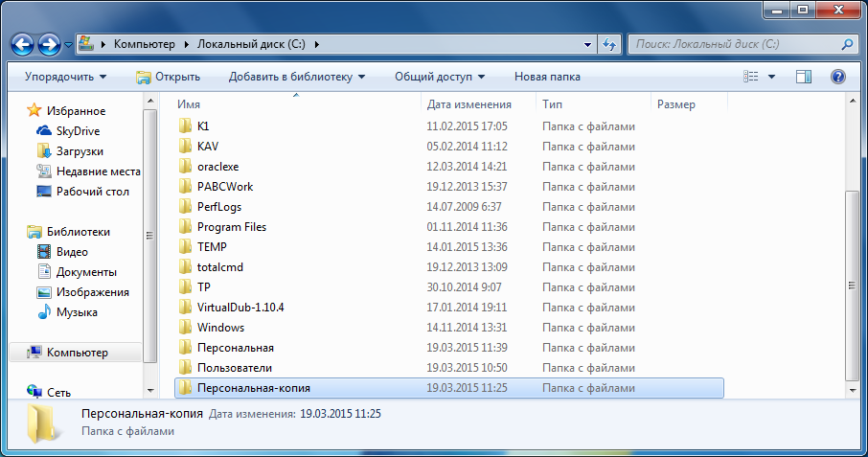Select the Windows folder icon
This screenshot has width=868, height=457.
pos(186,328)
